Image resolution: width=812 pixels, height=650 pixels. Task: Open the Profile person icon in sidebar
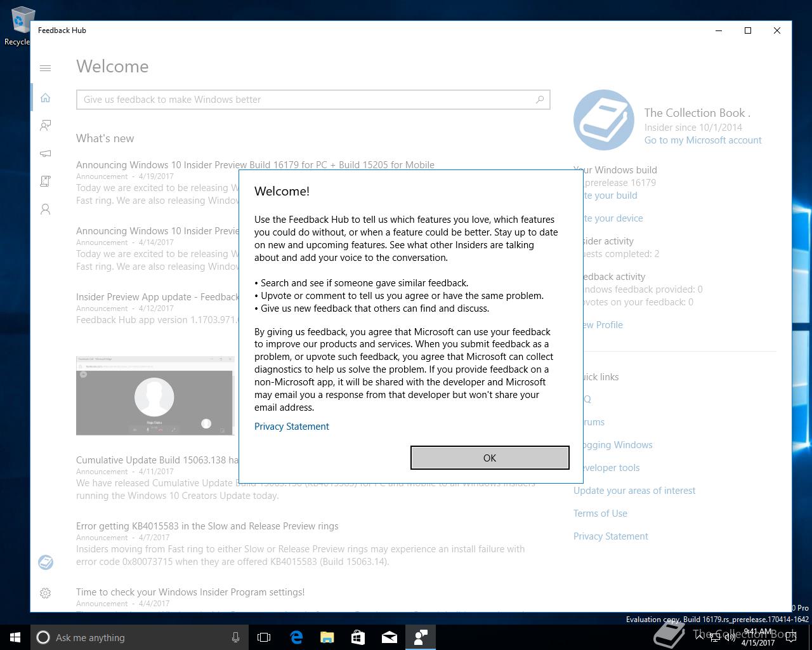[45, 209]
